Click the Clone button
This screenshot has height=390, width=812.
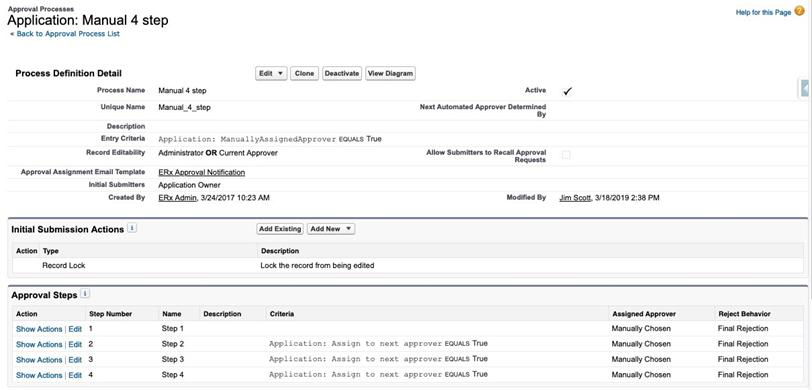(x=304, y=74)
